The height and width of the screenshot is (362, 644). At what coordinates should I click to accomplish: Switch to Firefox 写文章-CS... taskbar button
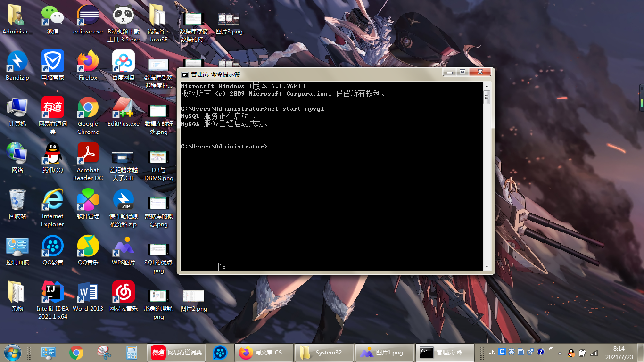click(x=264, y=353)
